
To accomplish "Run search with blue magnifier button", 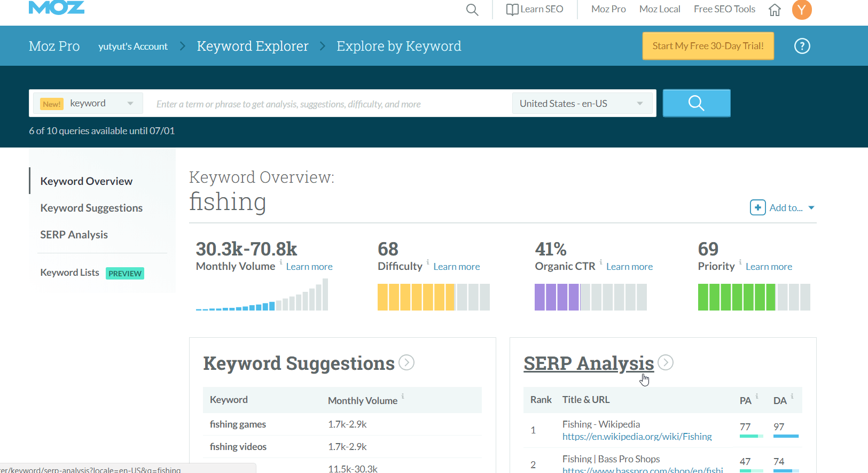I will (696, 103).
